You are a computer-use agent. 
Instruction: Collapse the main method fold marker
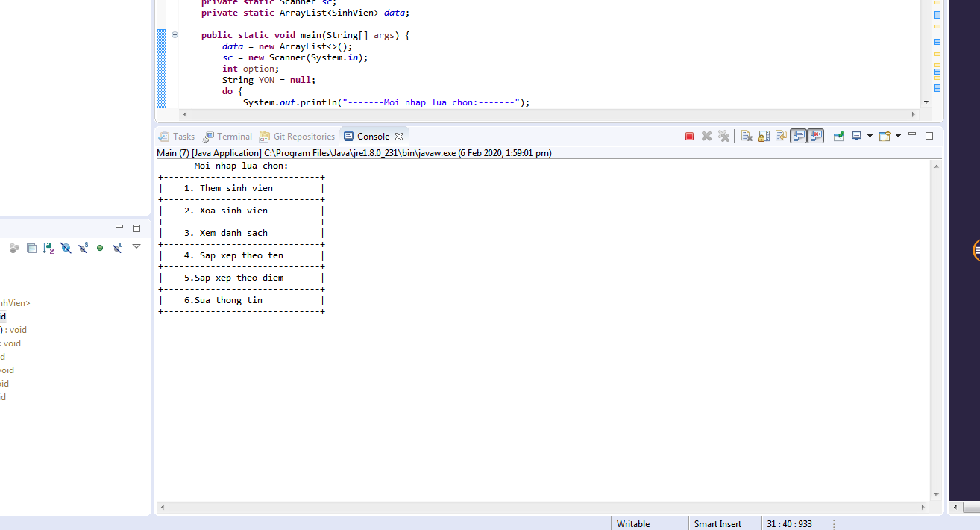175,35
